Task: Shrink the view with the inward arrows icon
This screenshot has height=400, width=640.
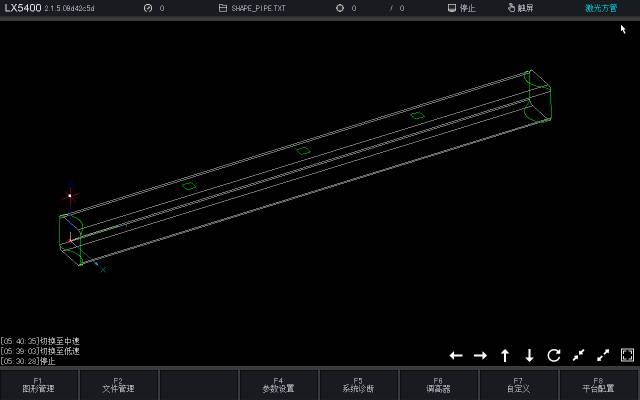Action: [x=578, y=356]
